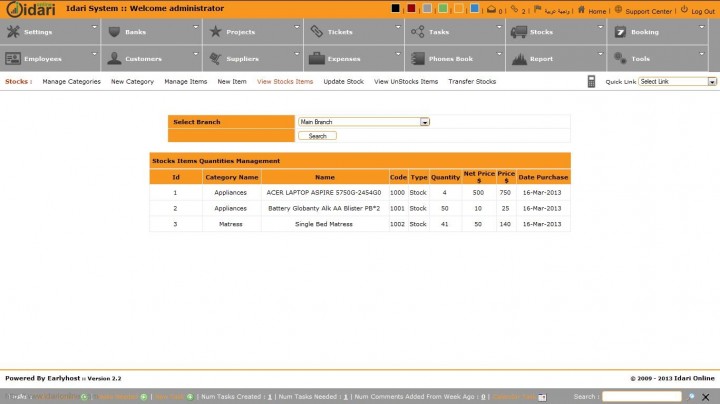Open the Quick Link Select Link dropdown
This screenshot has width=720, height=404.
[677, 81]
